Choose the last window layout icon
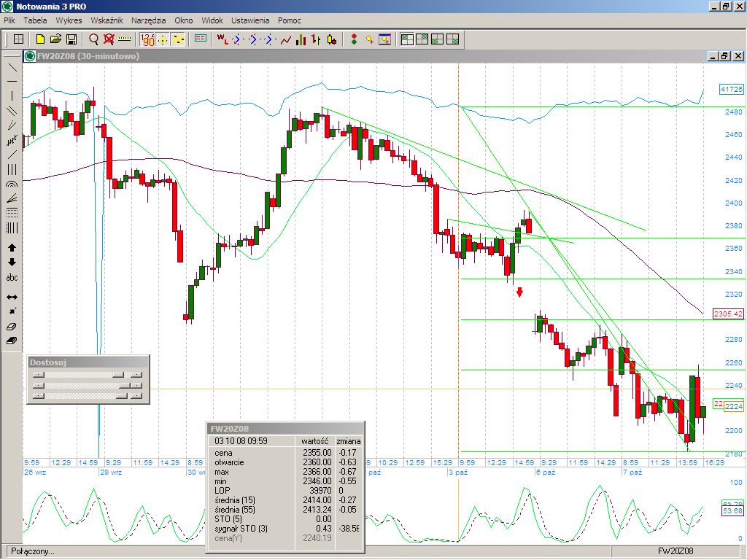 click(x=452, y=39)
